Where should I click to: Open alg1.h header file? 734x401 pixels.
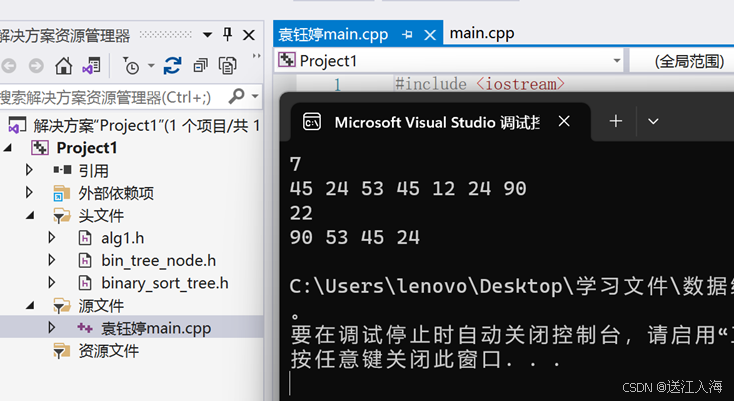pyautogui.click(x=123, y=238)
